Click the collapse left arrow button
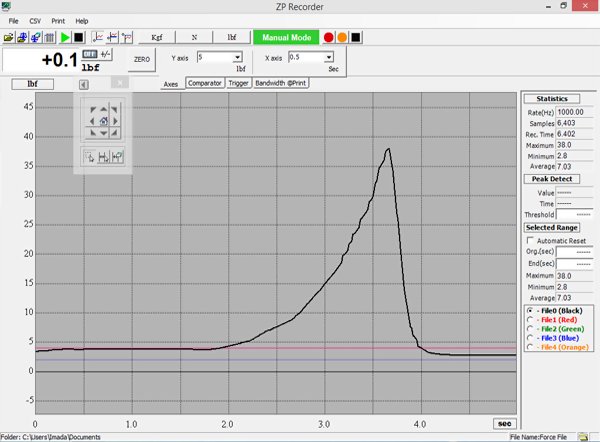 tap(83, 84)
